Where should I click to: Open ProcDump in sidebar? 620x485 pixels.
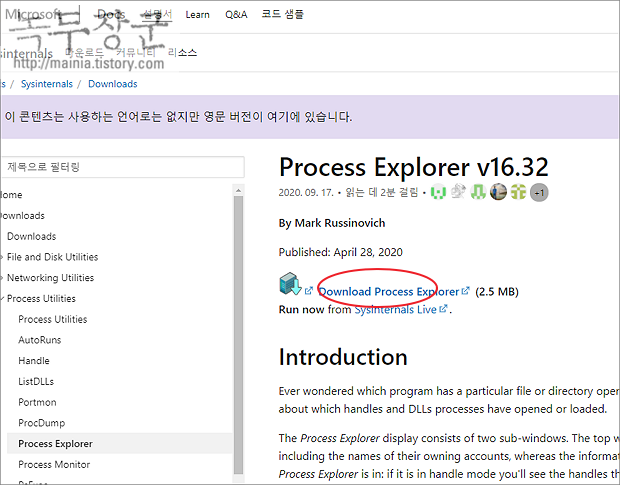[x=42, y=423]
